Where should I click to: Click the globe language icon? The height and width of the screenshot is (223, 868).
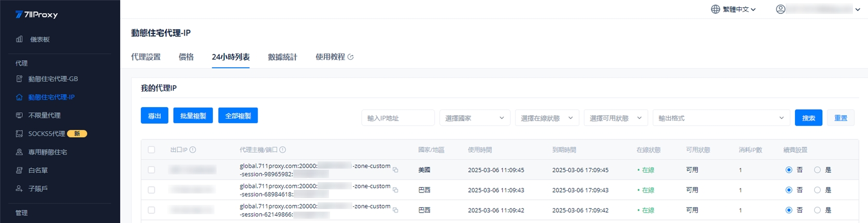click(715, 9)
